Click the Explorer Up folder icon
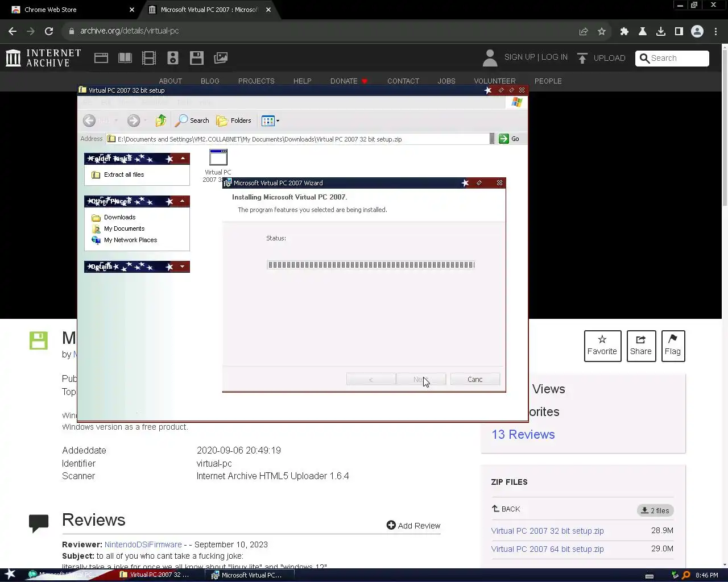 tap(161, 120)
